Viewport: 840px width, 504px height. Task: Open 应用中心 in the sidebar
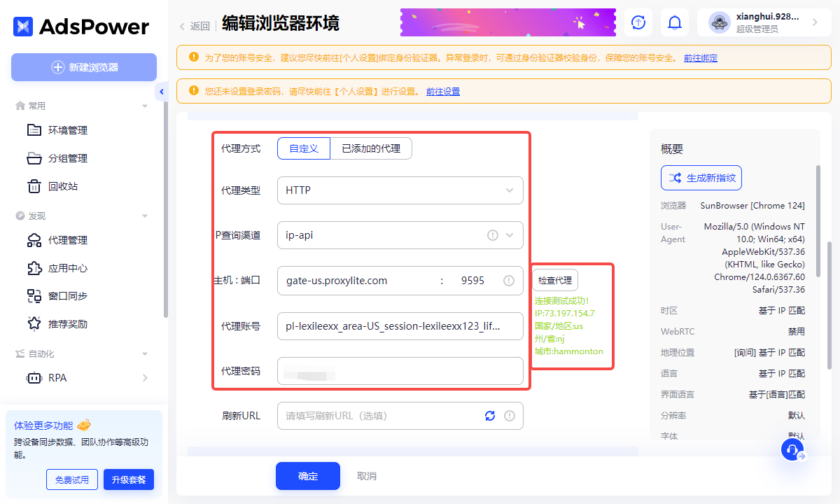pyautogui.click(x=68, y=268)
